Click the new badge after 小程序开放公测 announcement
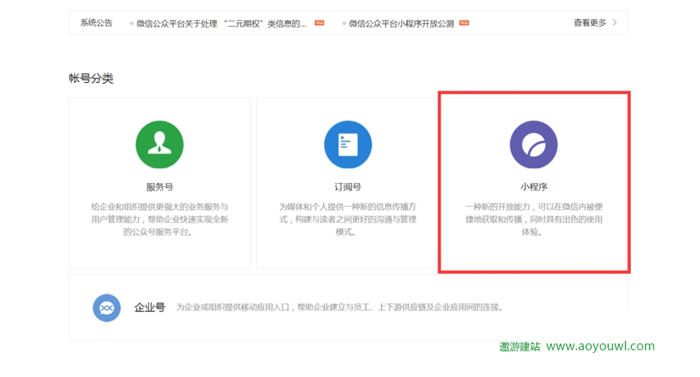700x377 pixels. pos(464,23)
